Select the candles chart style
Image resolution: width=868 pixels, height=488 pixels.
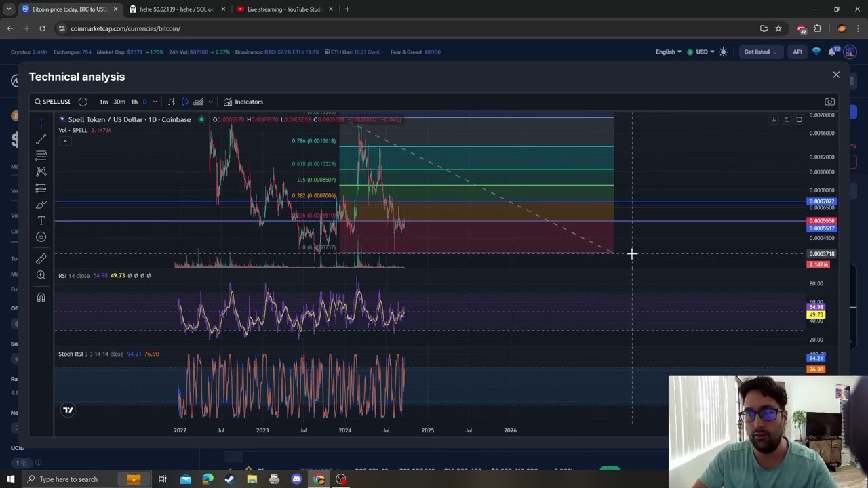(x=185, y=102)
